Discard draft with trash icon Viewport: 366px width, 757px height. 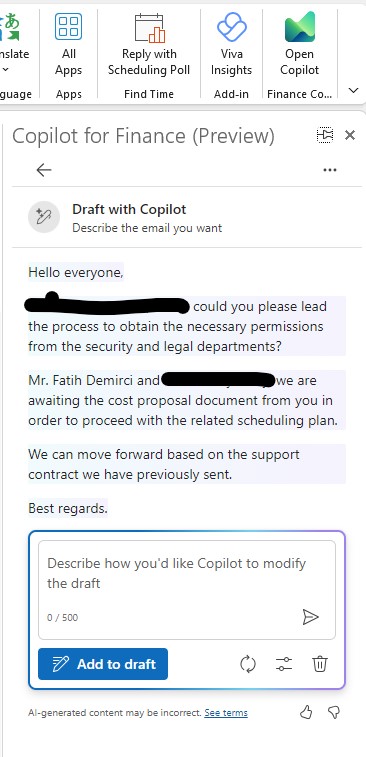[x=320, y=664]
